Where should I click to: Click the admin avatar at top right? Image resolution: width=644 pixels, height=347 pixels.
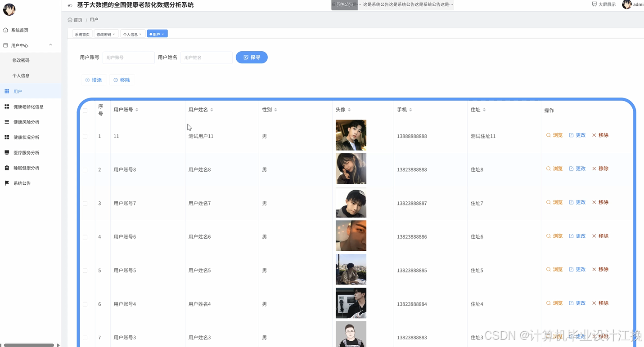coord(626,4)
